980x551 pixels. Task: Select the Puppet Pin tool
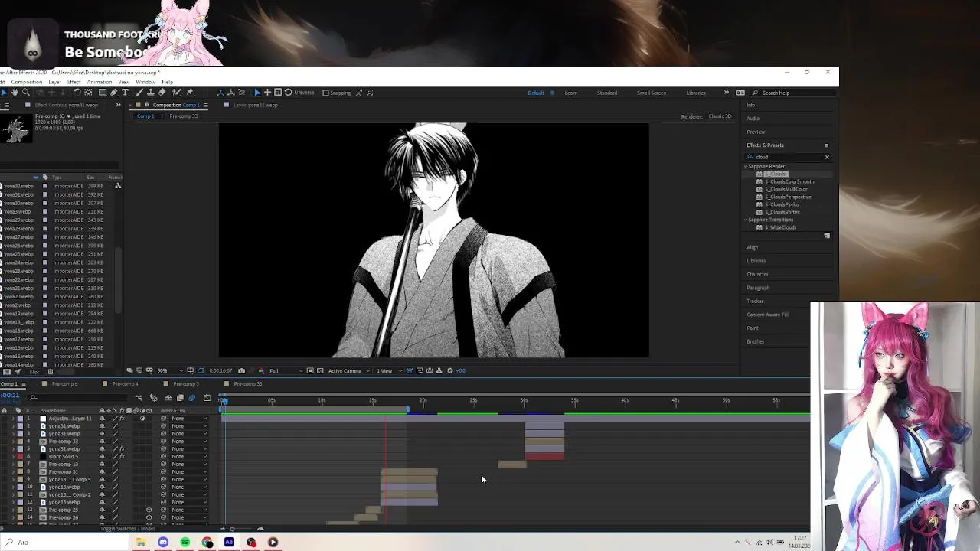190,92
